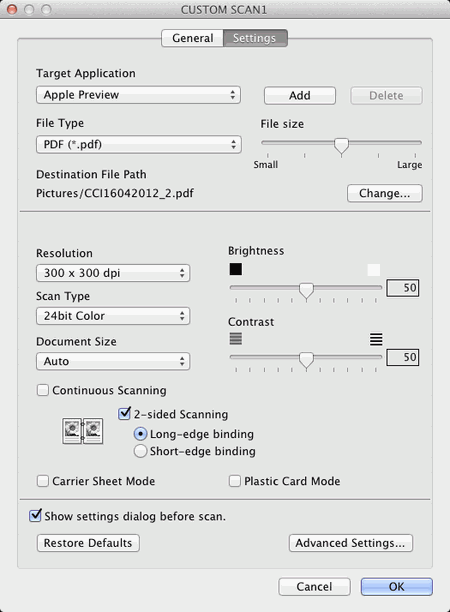
Task: Uncheck 2-sided Scanning
Action: [124, 414]
